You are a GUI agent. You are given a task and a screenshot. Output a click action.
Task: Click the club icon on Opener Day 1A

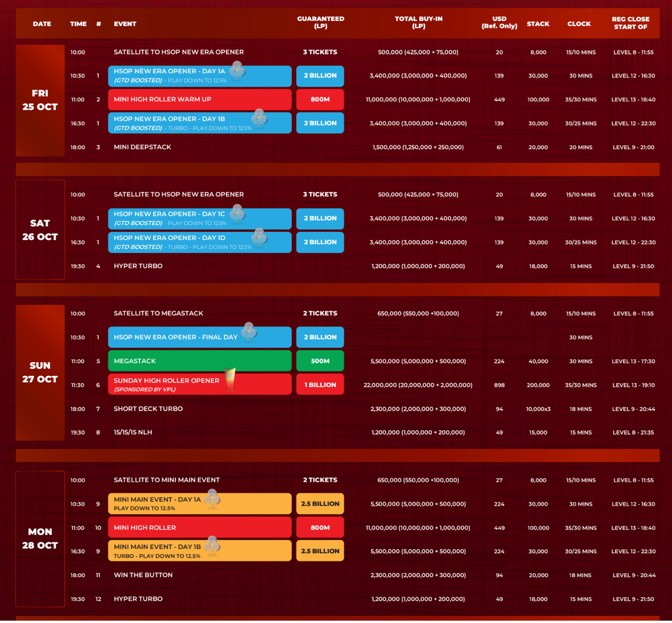point(237,71)
